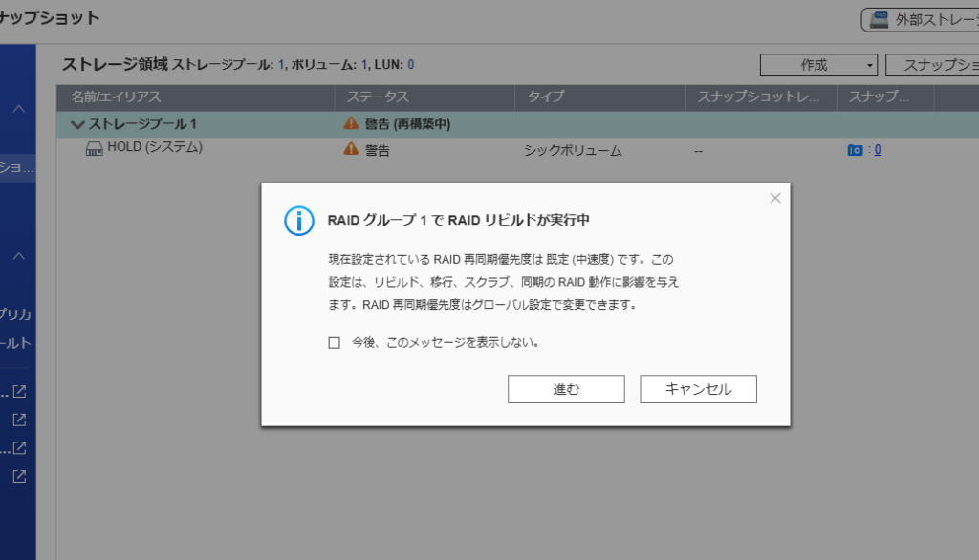Select the ールト item in the sidebar

click(x=17, y=343)
